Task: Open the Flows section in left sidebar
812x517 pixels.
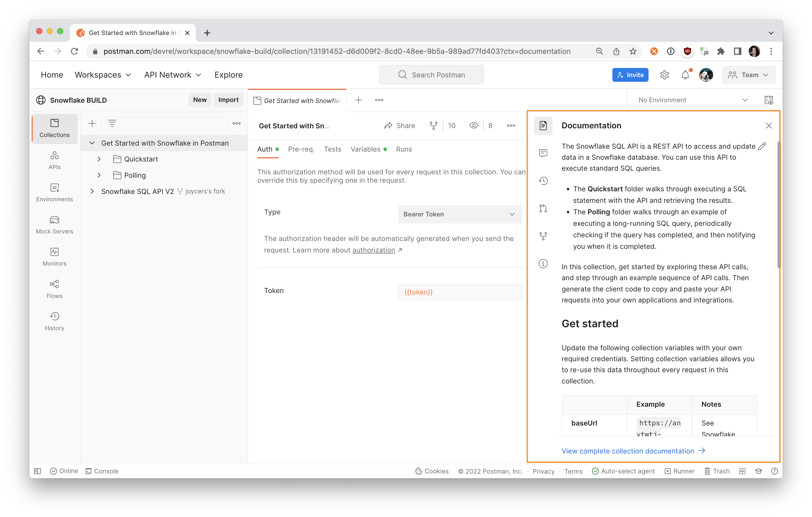Action: (x=54, y=289)
